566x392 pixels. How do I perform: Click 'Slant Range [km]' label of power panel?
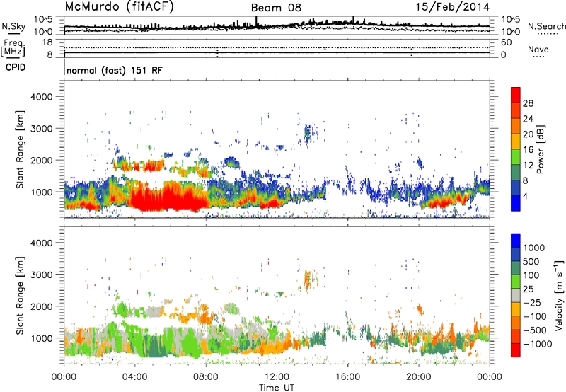[x=21, y=149]
